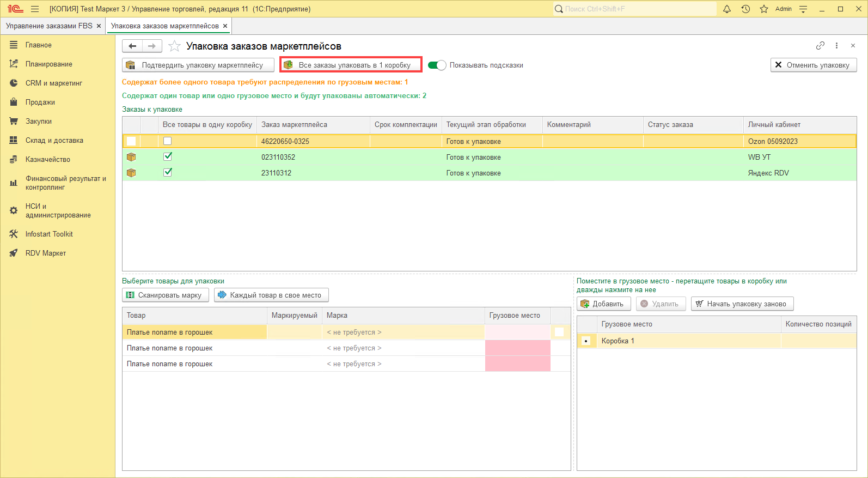Check the box for order 46220650-0325
Viewport: 868px width, 478px height.
point(168,141)
